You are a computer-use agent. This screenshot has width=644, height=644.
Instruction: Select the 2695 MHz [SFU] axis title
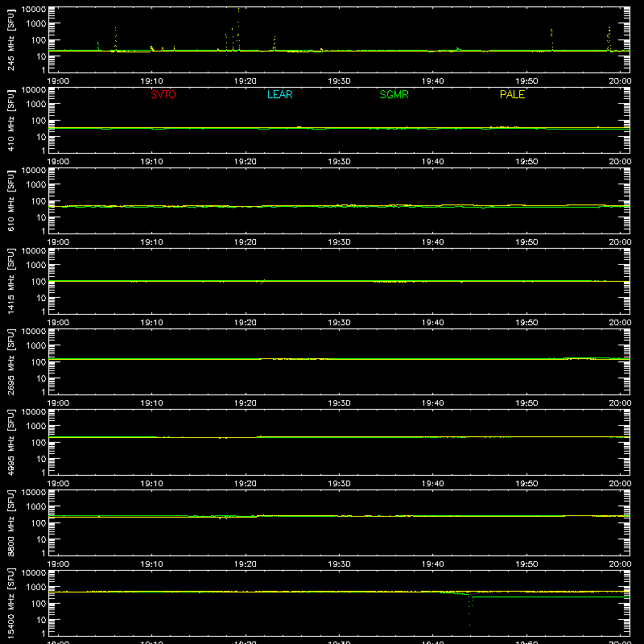10,361
